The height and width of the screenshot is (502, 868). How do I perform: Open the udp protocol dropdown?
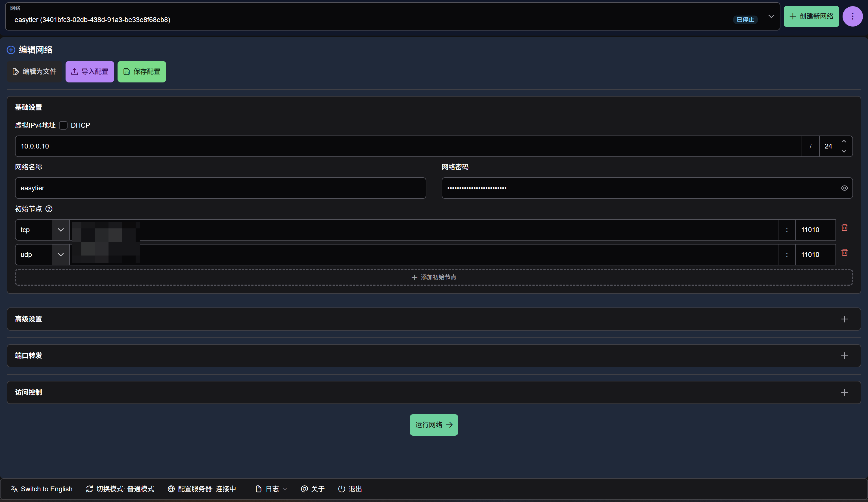[x=61, y=255]
